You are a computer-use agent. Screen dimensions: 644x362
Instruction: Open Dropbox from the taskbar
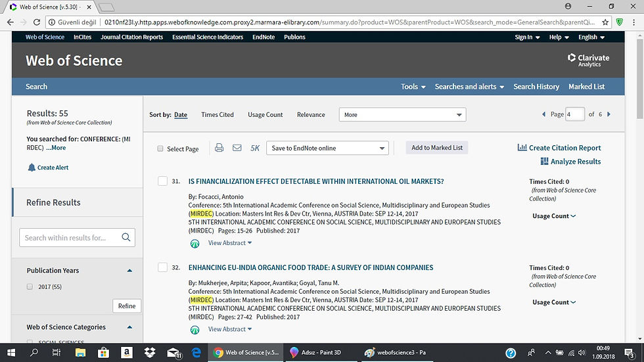point(150,353)
